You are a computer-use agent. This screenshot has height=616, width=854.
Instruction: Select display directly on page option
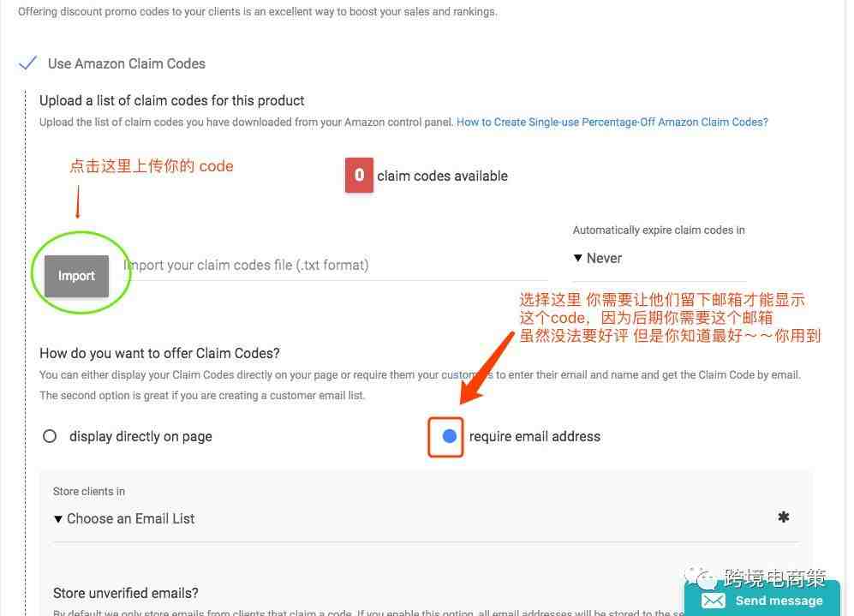point(50,436)
